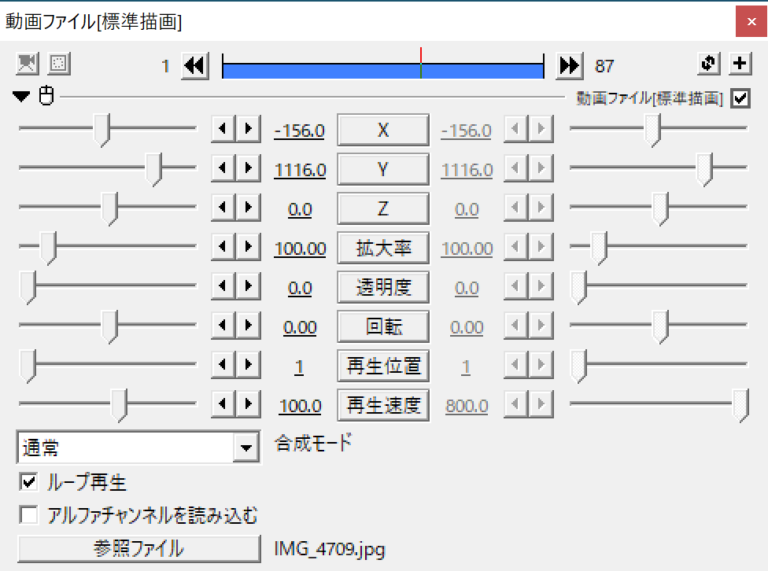Uncheck the 動画ファイル[標準描画] enable checkbox
768x571 pixels.
coord(740,98)
